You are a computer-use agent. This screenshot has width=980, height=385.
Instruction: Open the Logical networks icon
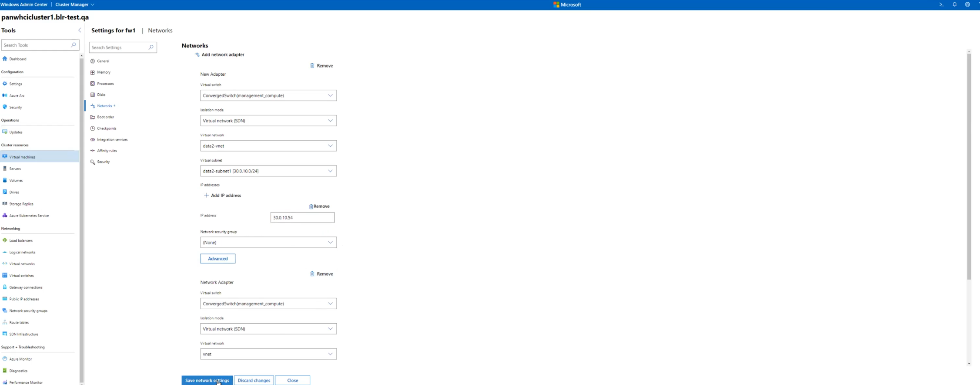(5, 252)
